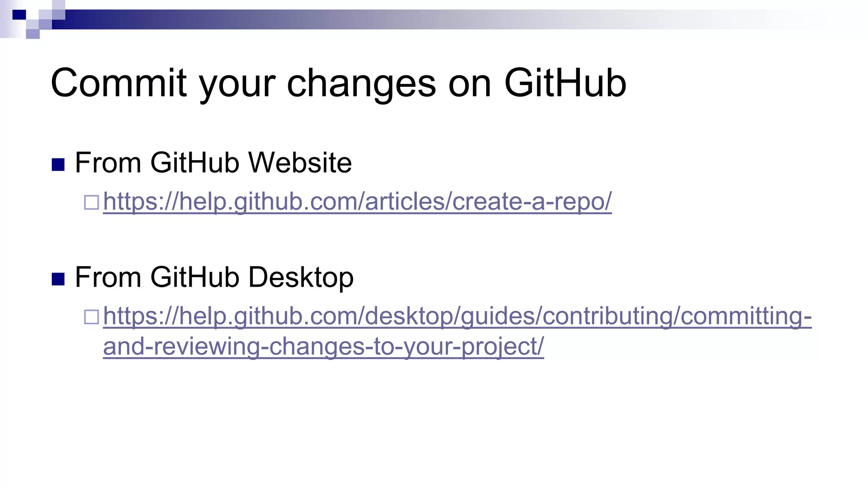Viewport: 868px width, 488px height.
Task: Click the medium purple square at the header bar start
Action: [x=45, y=24]
